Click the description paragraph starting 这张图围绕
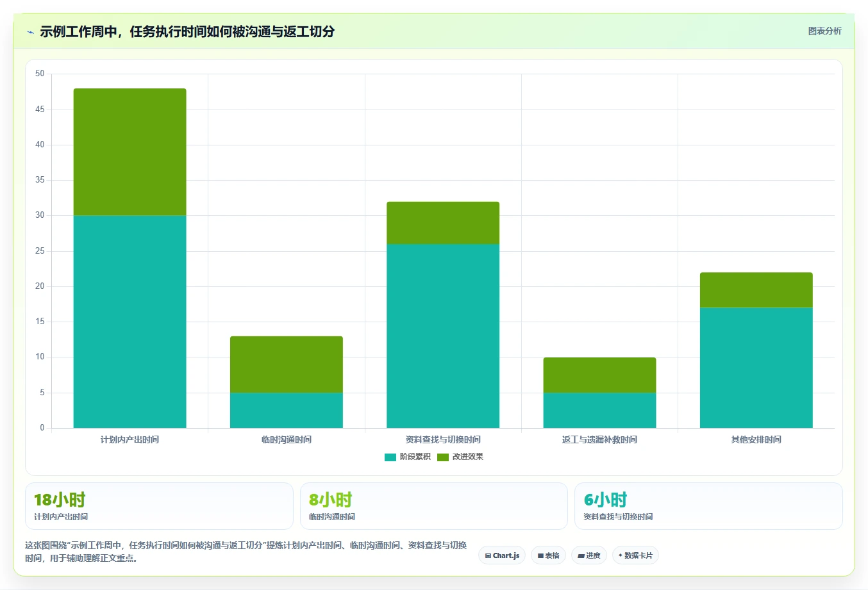This screenshot has width=868, height=590. click(246, 552)
